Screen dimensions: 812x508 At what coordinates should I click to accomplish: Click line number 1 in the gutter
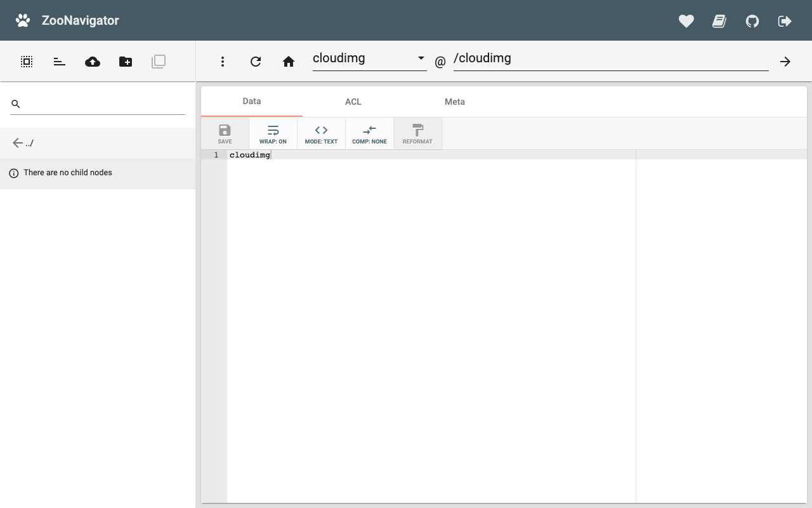point(216,155)
